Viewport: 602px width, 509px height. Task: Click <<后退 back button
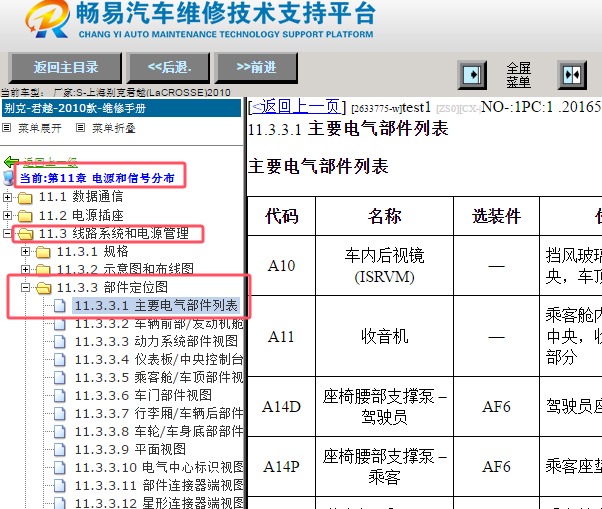tap(169, 68)
